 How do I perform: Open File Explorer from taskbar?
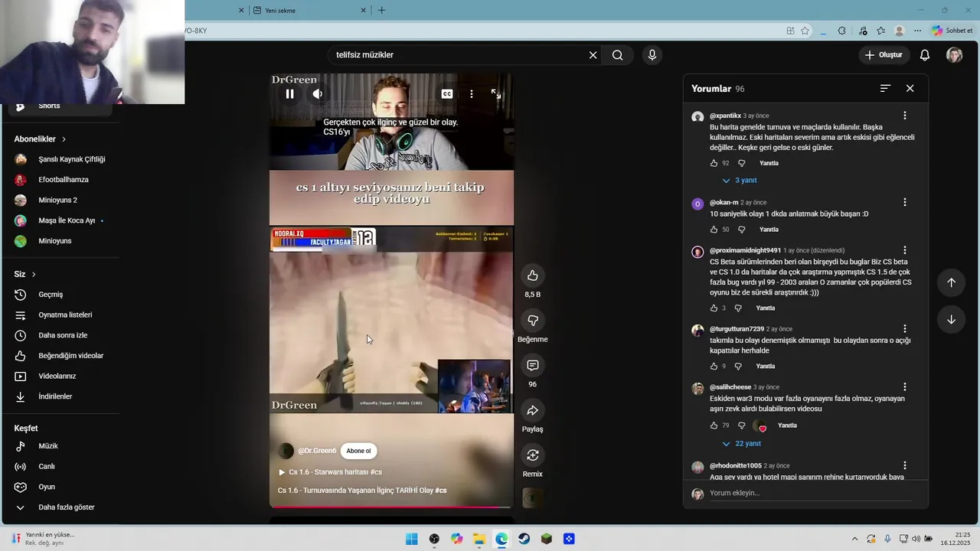pyautogui.click(x=479, y=539)
